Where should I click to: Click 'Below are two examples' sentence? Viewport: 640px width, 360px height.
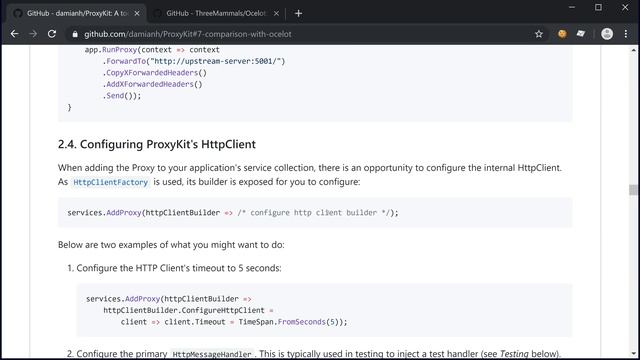[x=171, y=245]
